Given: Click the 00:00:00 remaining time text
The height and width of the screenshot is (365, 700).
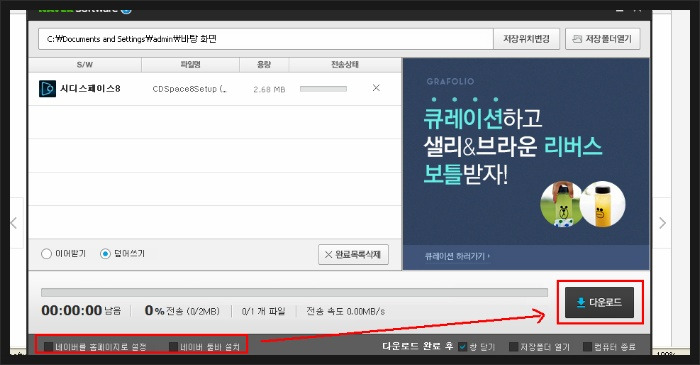Looking at the screenshot, I should click(x=71, y=310).
